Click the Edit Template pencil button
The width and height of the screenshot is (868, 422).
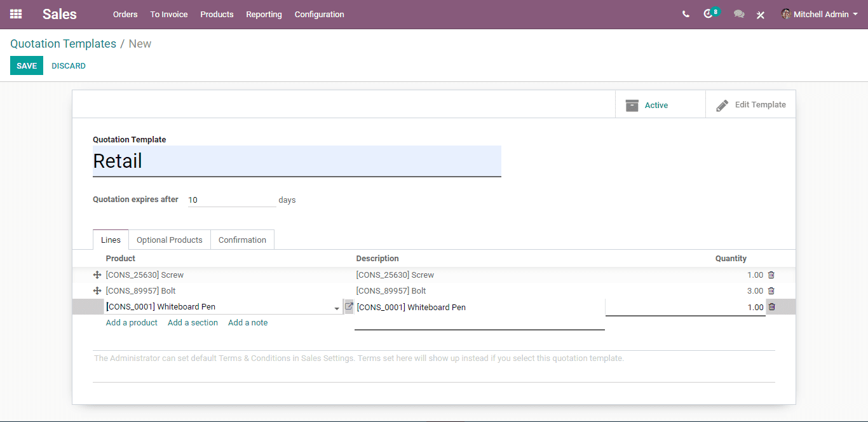point(750,104)
